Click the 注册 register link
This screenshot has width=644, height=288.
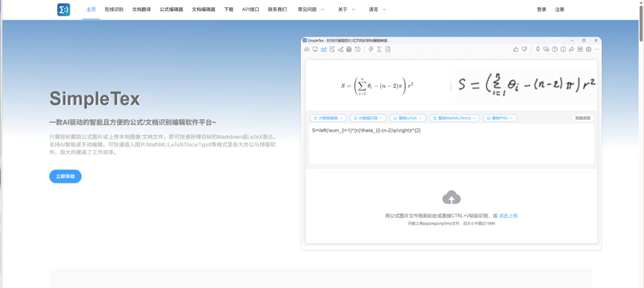coord(559,10)
